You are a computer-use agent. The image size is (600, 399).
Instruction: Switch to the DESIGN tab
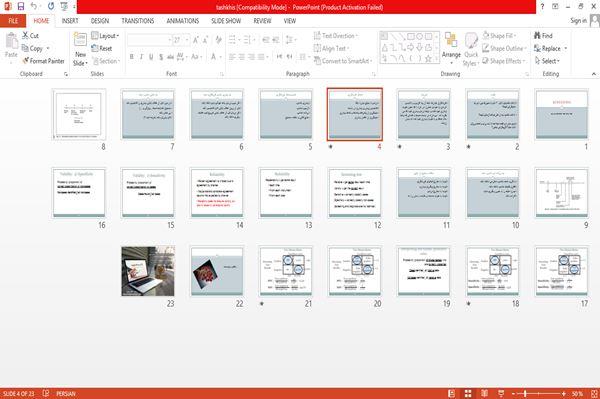click(100, 21)
